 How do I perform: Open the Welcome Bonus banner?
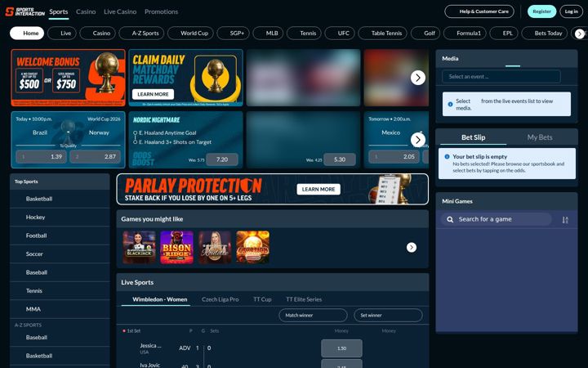coord(69,78)
